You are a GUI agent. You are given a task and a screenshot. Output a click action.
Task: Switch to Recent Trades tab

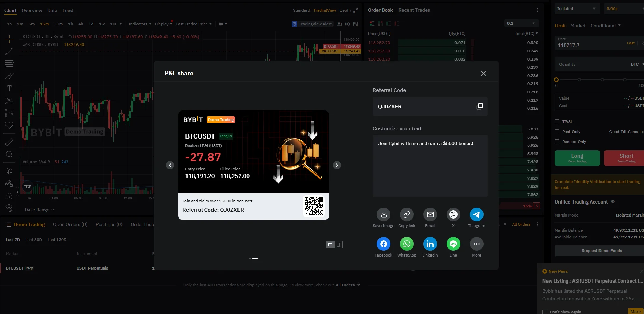click(x=414, y=10)
